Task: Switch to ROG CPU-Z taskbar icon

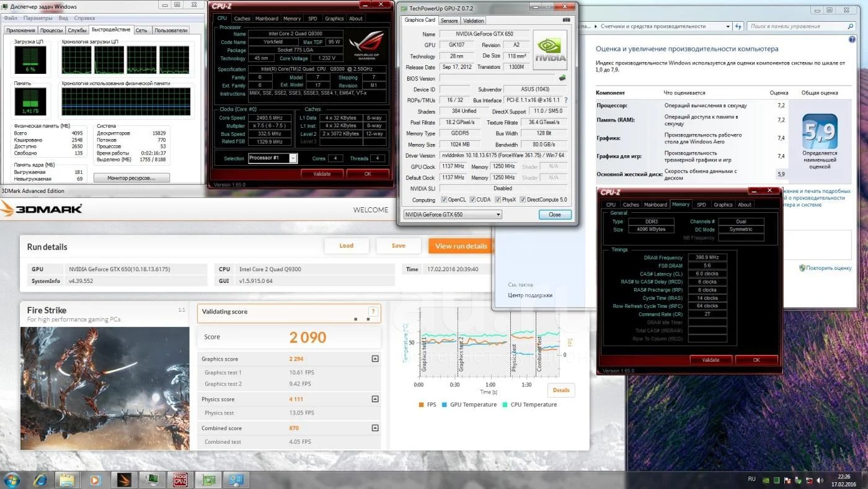Action: (180, 480)
